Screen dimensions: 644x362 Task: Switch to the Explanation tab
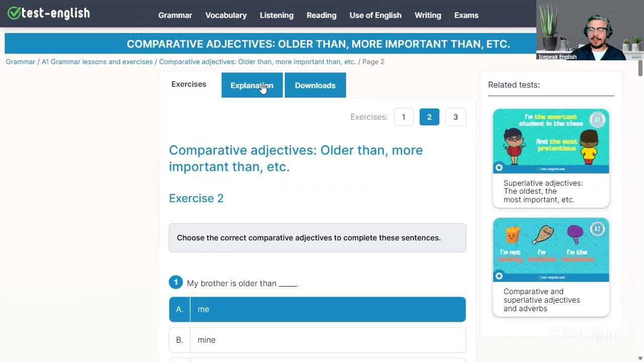pyautogui.click(x=252, y=85)
